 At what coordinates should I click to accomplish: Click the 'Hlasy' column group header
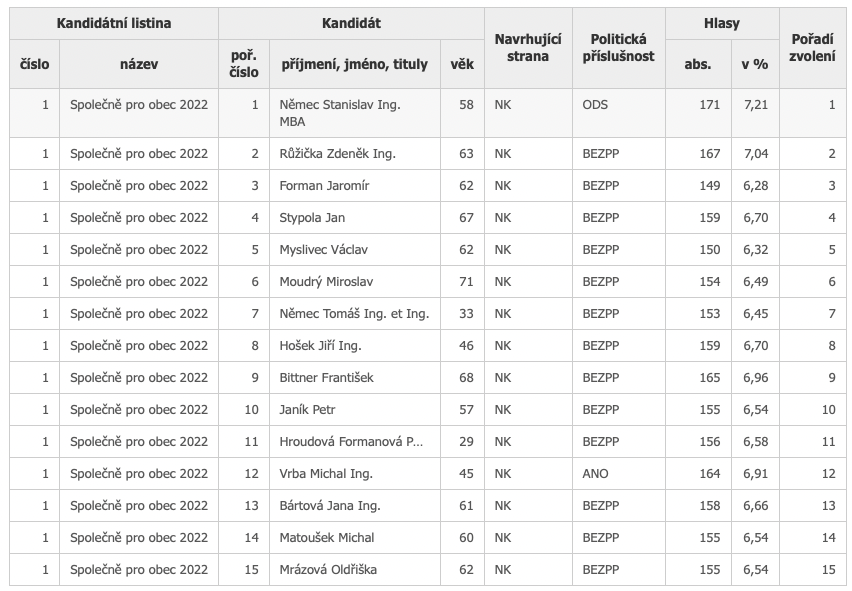pos(721,23)
